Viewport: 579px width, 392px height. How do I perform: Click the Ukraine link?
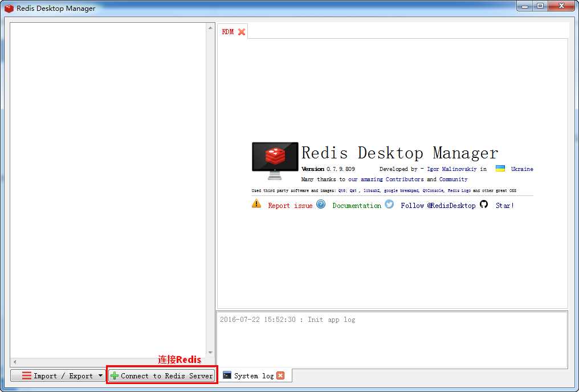click(x=522, y=169)
